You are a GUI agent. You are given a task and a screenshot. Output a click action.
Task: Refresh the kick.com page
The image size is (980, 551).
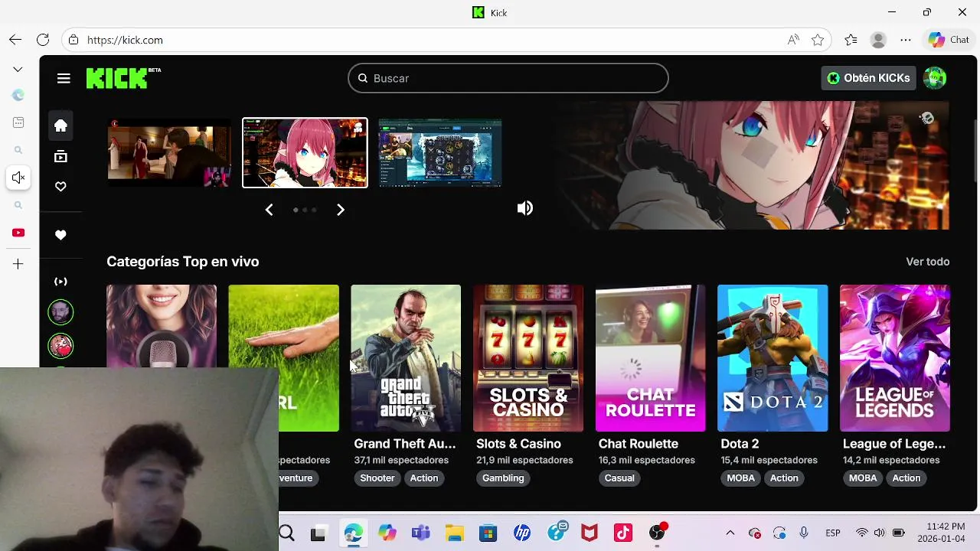click(x=43, y=40)
